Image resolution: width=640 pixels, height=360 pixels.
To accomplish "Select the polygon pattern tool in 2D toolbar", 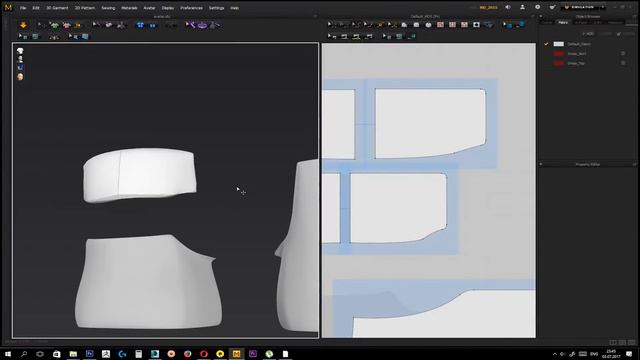I will 404,25.
